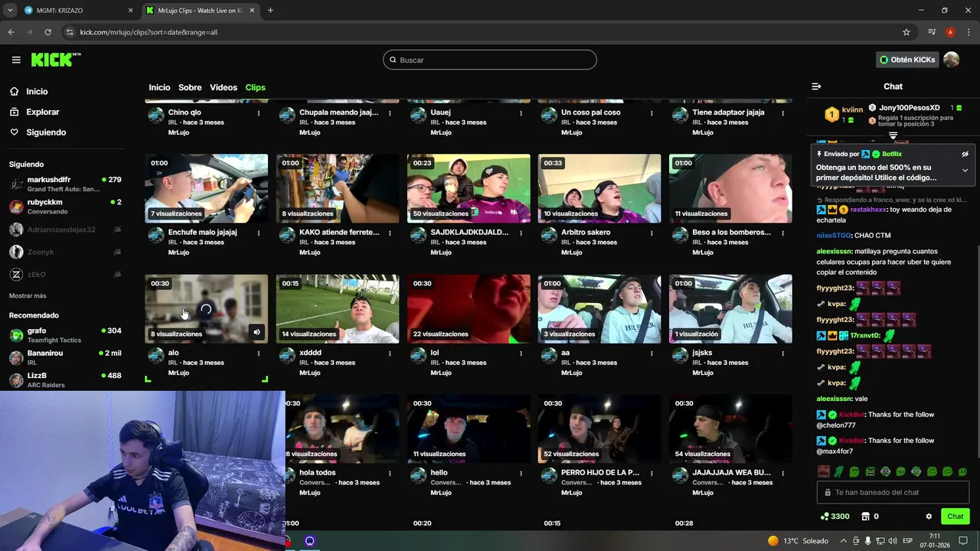Play the 'Enchufe malo jajajaj' clip thumbnail

coord(206,188)
